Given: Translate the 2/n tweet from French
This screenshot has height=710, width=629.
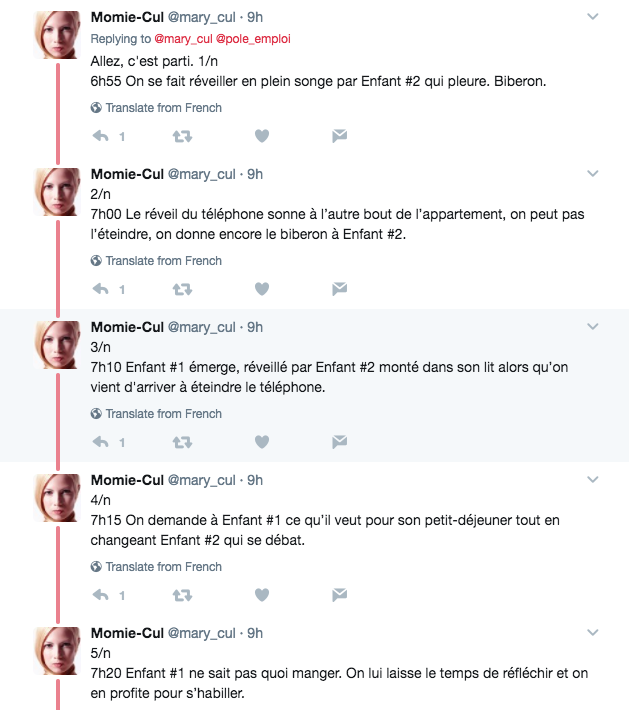Looking at the screenshot, I should click(163, 261).
